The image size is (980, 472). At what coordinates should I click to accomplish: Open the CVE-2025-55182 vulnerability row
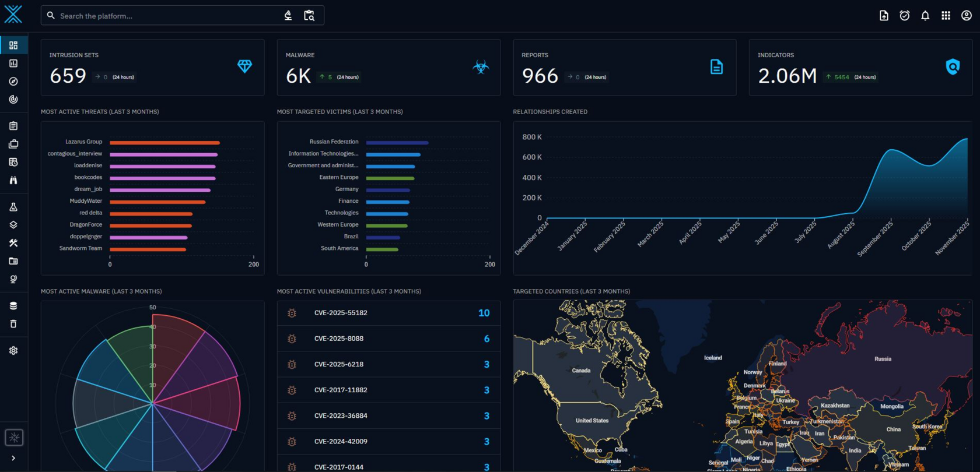[388, 313]
